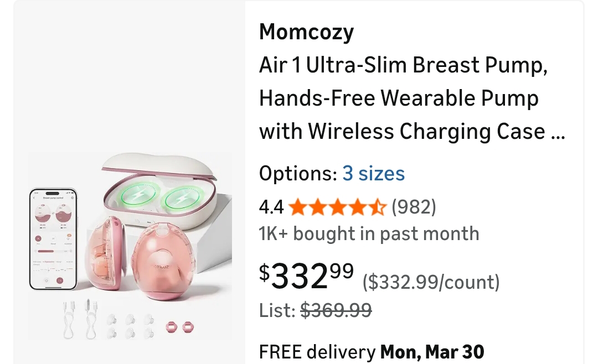Click the first orange rating star
The width and height of the screenshot is (598, 364).
298,207
